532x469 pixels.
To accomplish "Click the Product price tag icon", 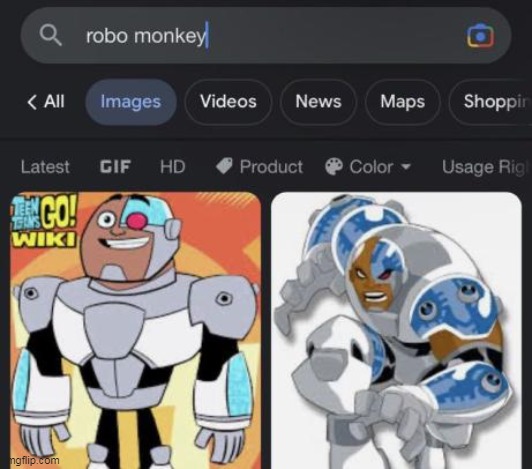I will click(224, 166).
